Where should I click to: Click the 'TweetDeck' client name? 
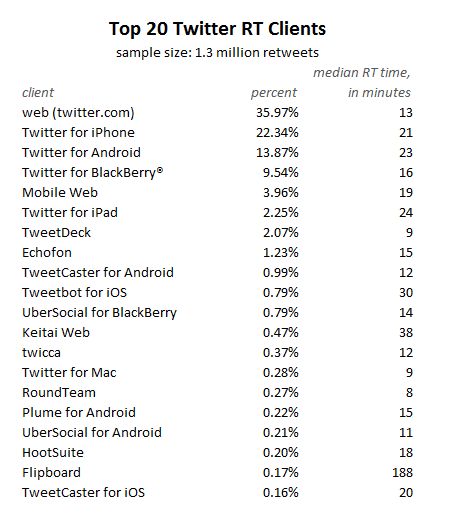(x=56, y=232)
